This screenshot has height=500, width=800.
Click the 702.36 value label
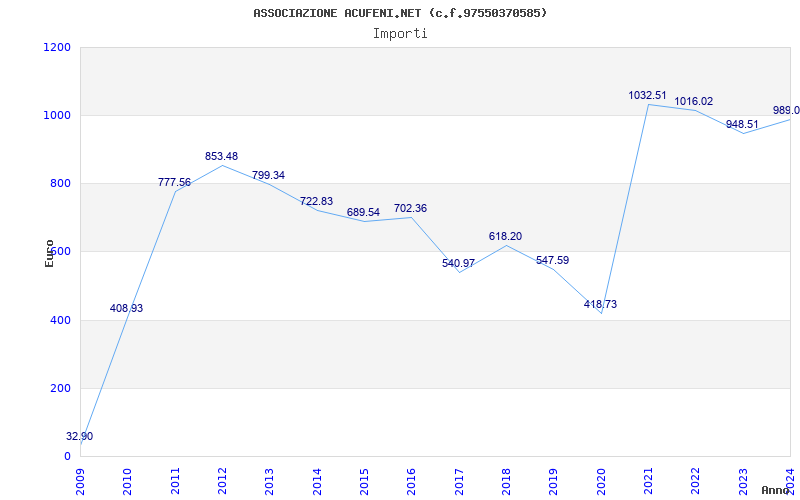(410, 208)
